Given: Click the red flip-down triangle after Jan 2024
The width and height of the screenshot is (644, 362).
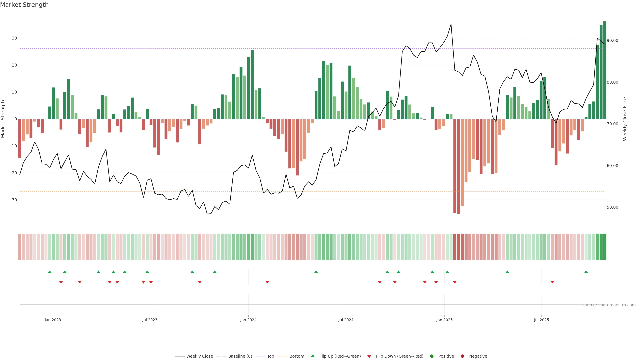Looking at the screenshot, I should click(267, 282).
